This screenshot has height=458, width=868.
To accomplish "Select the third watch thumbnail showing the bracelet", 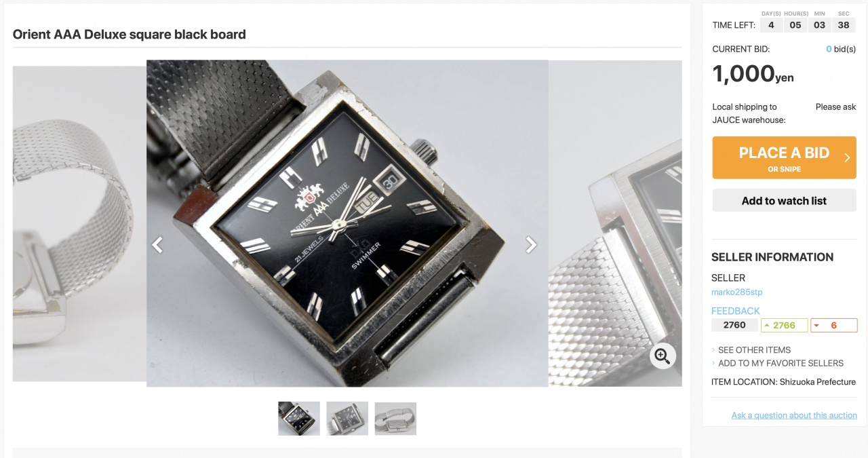I will pos(395,419).
